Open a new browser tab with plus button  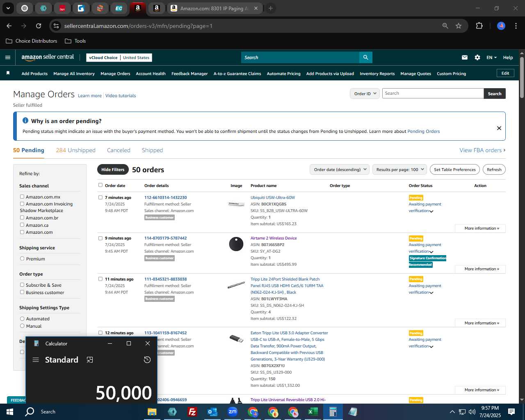point(271,8)
